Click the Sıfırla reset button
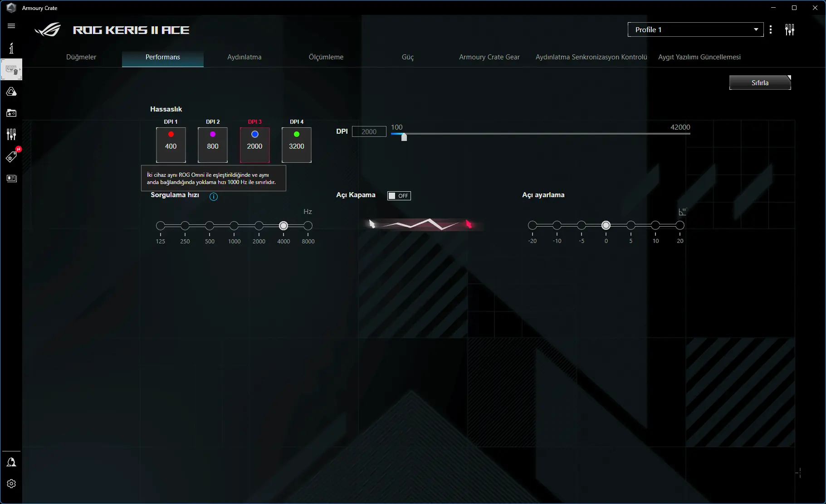 [760, 82]
